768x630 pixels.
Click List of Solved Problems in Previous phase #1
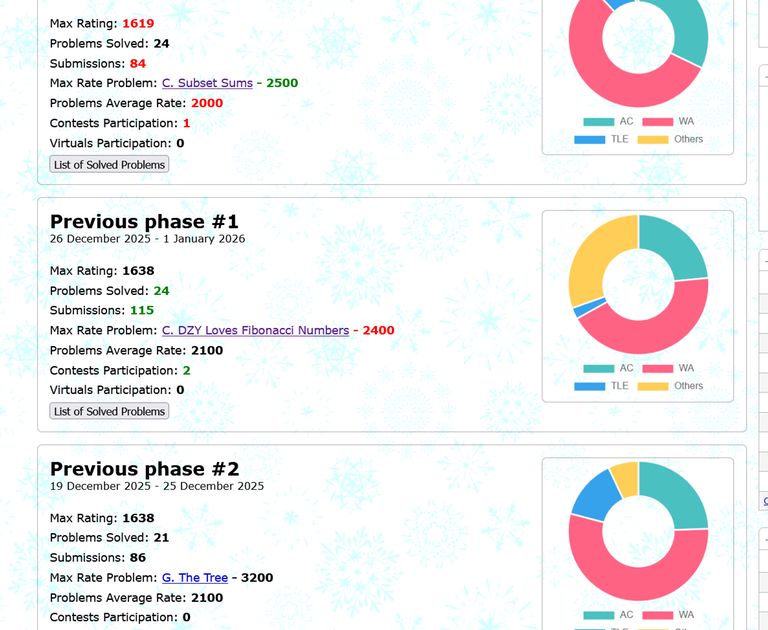[x=109, y=411]
